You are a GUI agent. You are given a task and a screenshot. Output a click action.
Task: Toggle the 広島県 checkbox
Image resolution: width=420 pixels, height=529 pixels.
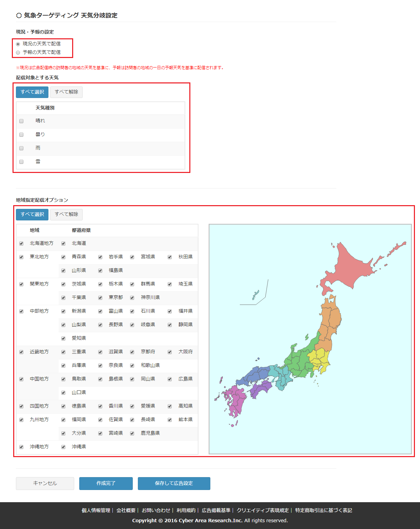click(170, 379)
